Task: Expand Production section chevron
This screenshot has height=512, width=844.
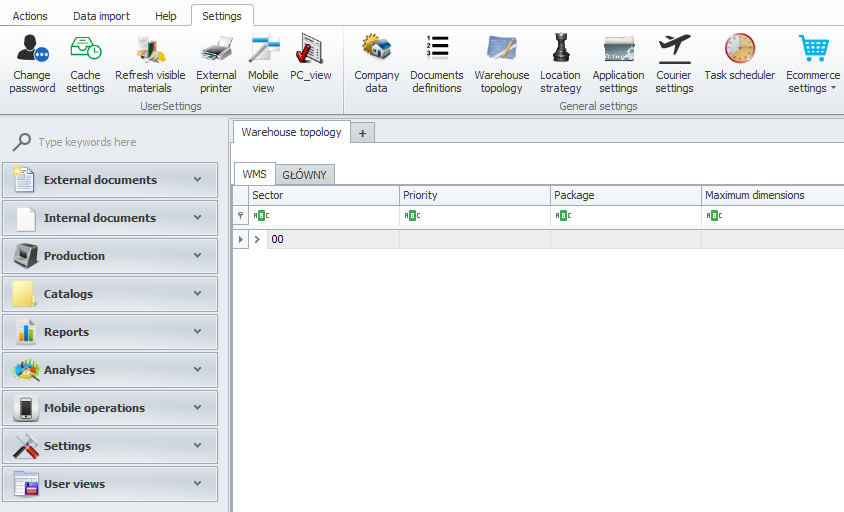Action: click(x=198, y=255)
